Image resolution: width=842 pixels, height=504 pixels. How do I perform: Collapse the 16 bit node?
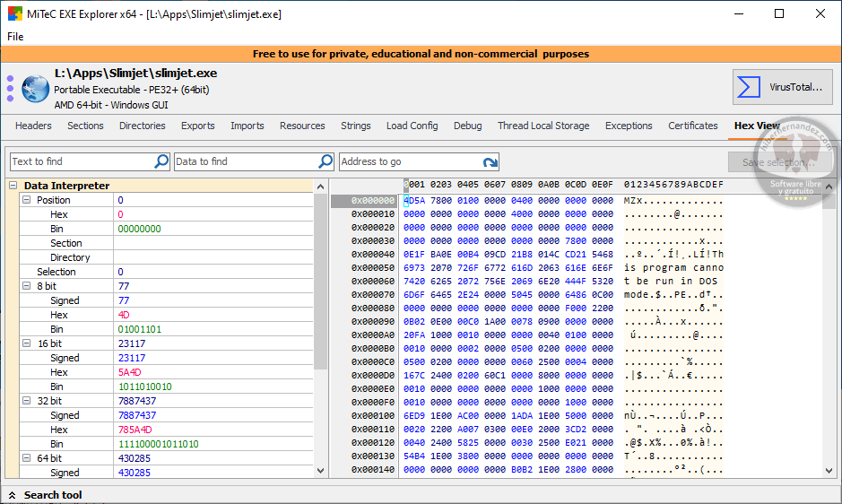pos(26,343)
